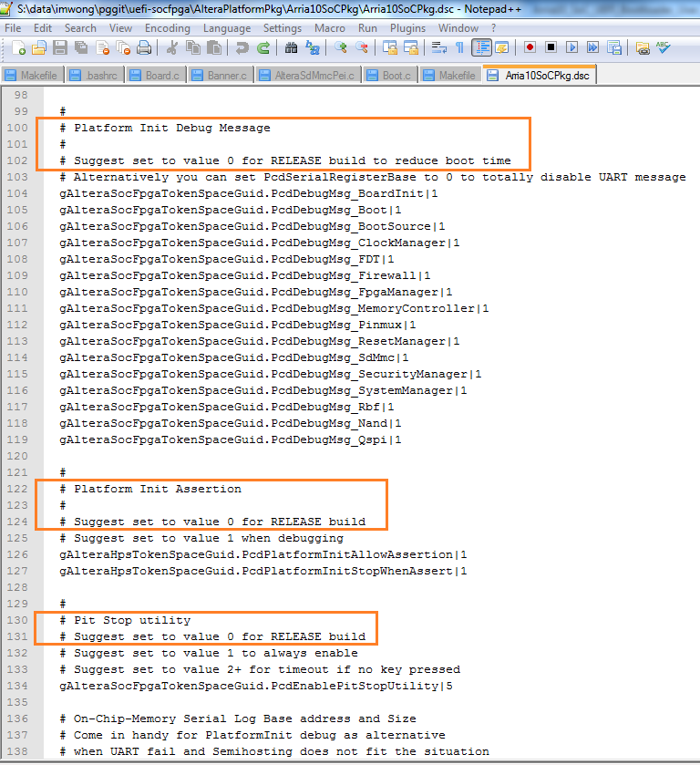Image resolution: width=700 pixels, height=765 pixels.
Task: Click the Save All icon
Action: click(x=81, y=47)
